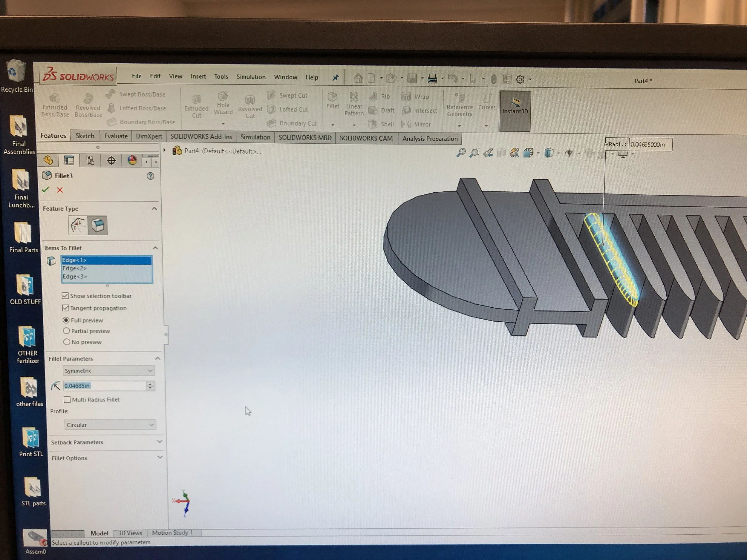The image size is (747, 560).
Task: Click the Motion Study 1 tab
Action: (x=172, y=532)
